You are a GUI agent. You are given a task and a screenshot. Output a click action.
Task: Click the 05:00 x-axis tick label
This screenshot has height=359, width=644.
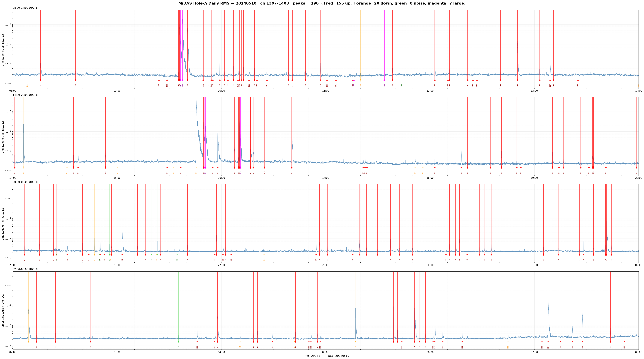326,352
